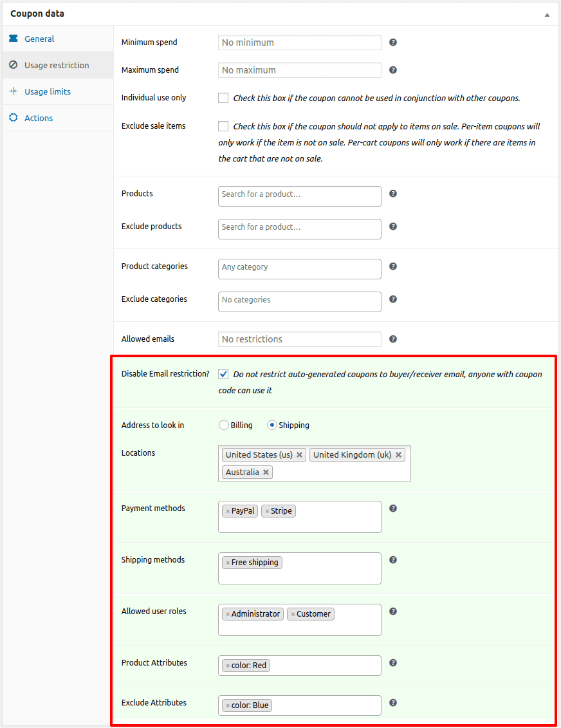Open the General tab
561x728 pixels.
tap(57, 39)
